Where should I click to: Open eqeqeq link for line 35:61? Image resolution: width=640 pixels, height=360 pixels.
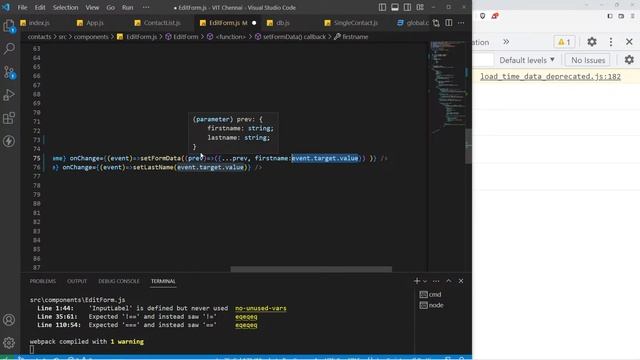click(x=246, y=317)
